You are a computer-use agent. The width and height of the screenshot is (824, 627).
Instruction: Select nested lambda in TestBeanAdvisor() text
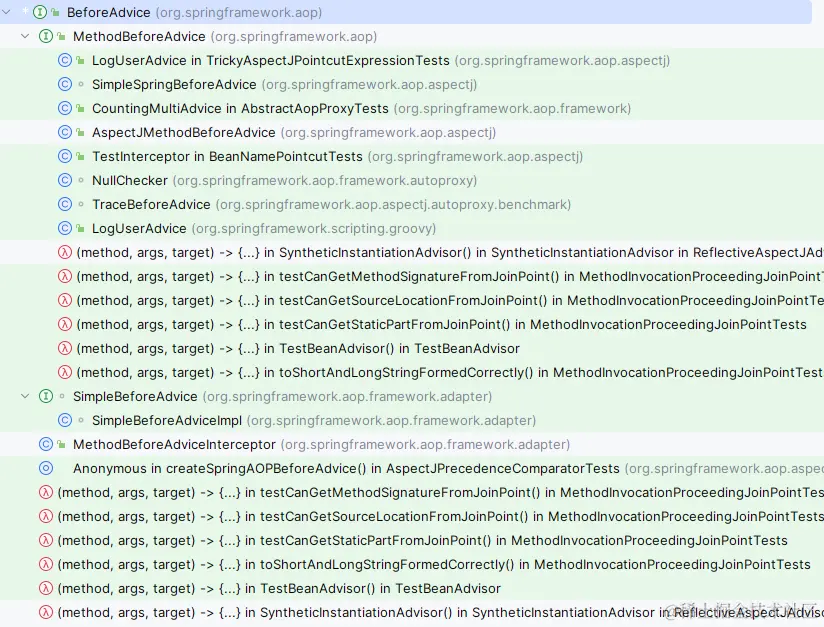point(298,348)
